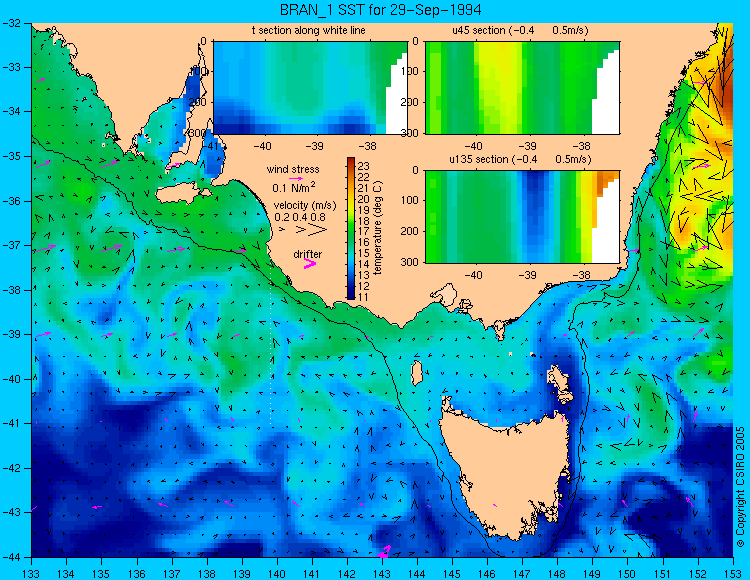The width and height of the screenshot is (750, 580).
Task: Open the temperature section inset plot
Action: [310, 88]
